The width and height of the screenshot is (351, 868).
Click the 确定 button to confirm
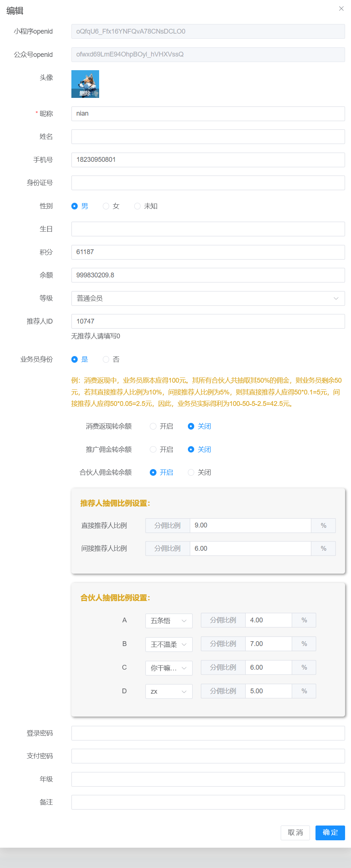(330, 833)
